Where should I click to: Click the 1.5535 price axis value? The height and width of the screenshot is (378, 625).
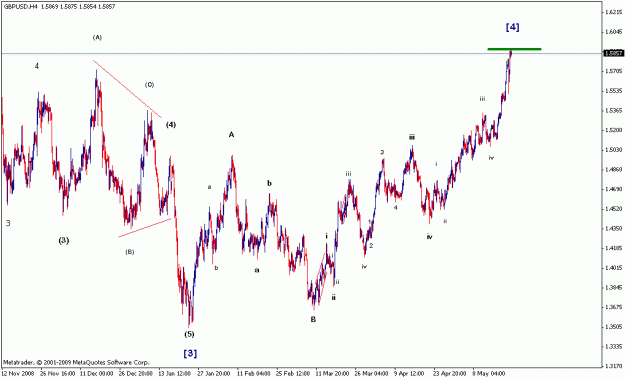point(614,91)
